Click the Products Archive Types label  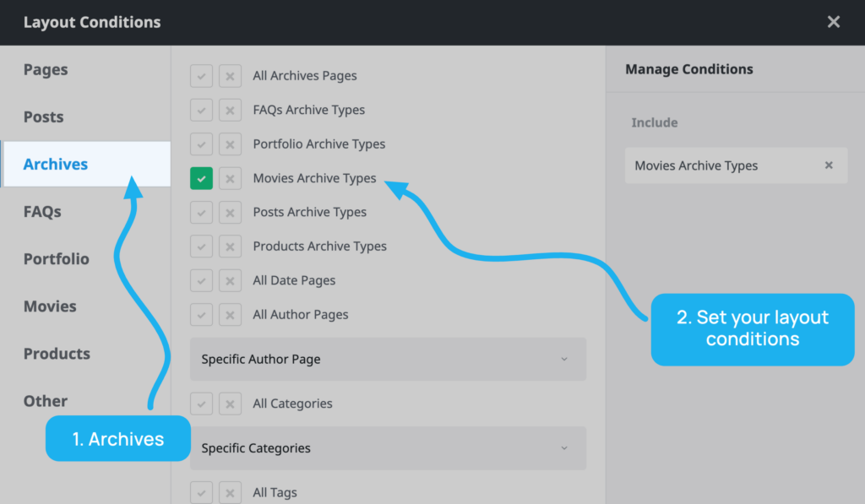(320, 247)
